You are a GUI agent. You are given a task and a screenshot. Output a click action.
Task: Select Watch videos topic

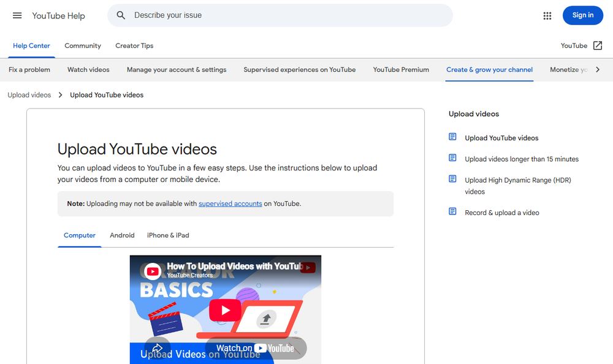88,70
